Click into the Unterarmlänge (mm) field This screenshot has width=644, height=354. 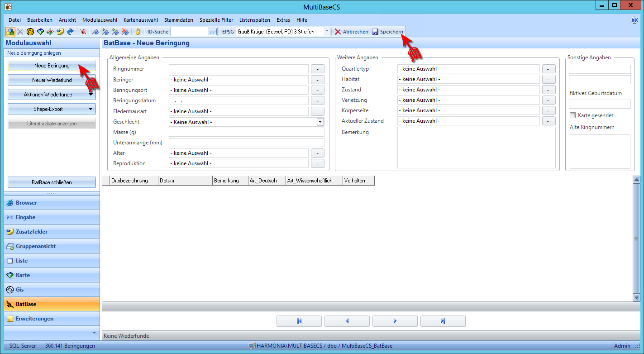pyautogui.click(x=246, y=143)
